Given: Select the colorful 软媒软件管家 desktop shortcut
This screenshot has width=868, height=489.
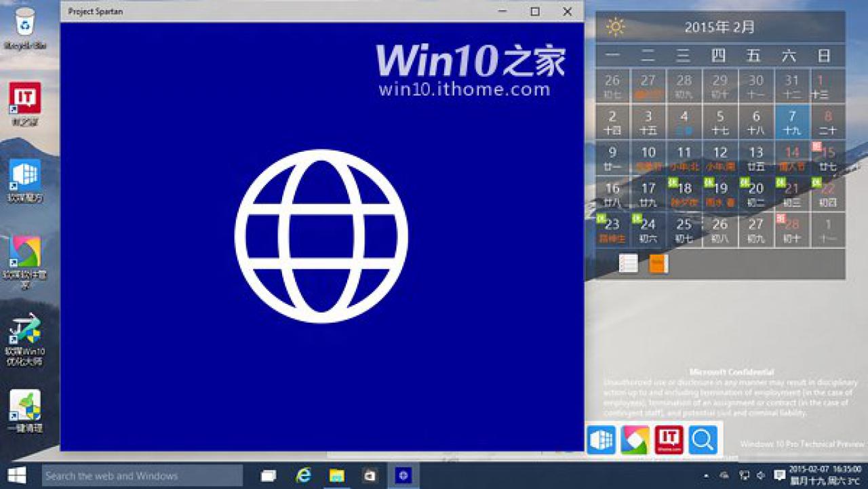Looking at the screenshot, I should click(25, 262).
